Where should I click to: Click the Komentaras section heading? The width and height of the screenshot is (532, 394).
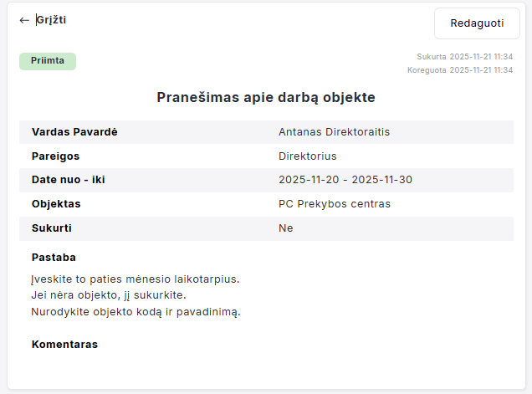coord(64,345)
